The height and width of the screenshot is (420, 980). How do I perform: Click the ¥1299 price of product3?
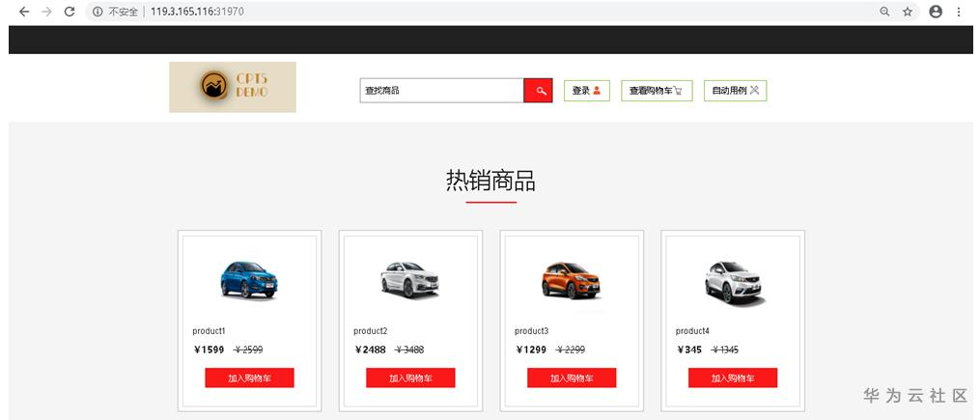click(531, 350)
